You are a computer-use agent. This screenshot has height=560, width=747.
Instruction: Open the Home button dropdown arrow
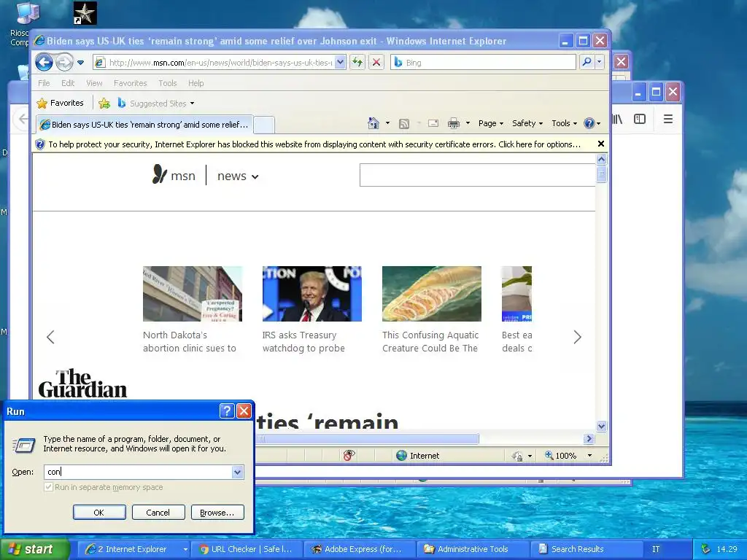point(387,123)
